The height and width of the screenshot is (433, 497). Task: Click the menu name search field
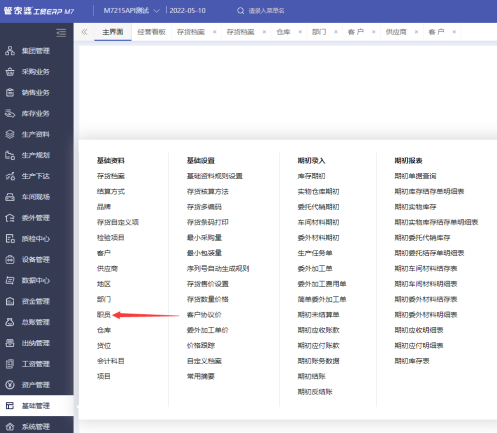point(267,11)
